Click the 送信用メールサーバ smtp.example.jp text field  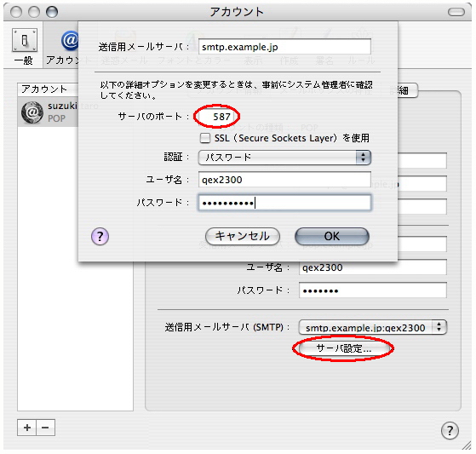(284, 47)
